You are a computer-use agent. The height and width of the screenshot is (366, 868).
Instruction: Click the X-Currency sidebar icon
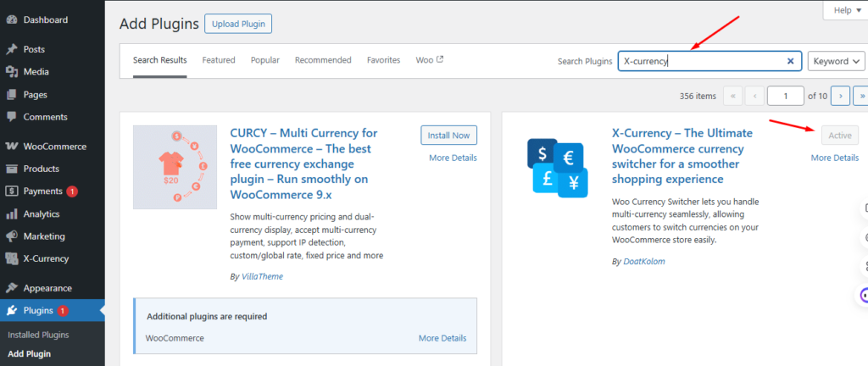coord(12,258)
